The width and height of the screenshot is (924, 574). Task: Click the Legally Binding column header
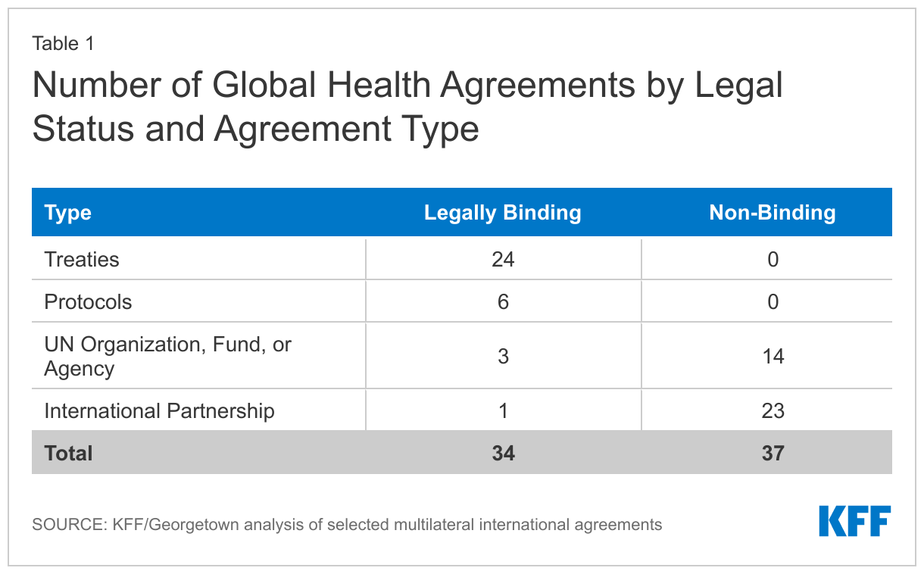pyautogui.click(x=503, y=213)
